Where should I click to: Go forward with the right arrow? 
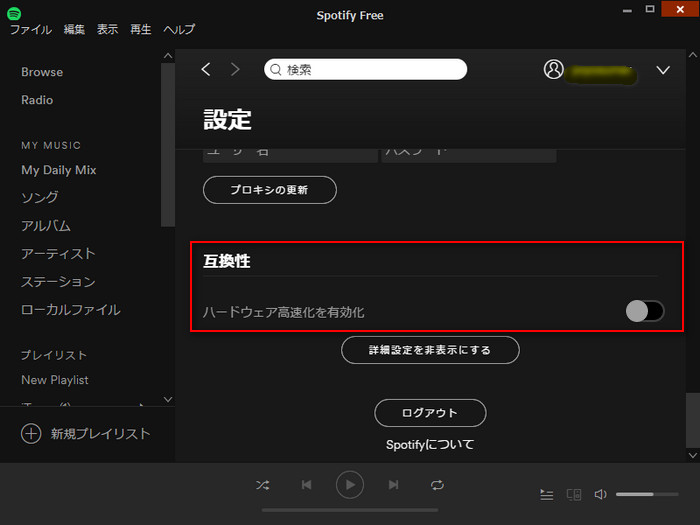click(235, 69)
